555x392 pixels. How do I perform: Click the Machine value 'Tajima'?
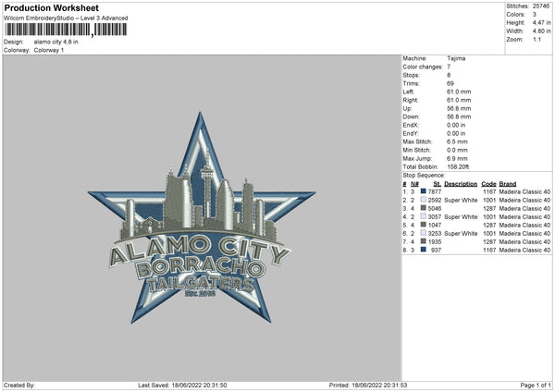coord(456,58)
